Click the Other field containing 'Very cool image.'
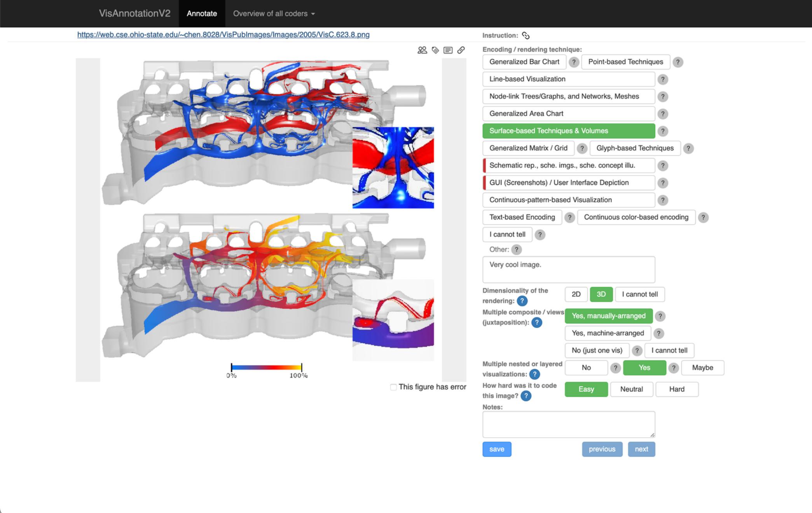This screenshot has height=513, width=812. 569,270
